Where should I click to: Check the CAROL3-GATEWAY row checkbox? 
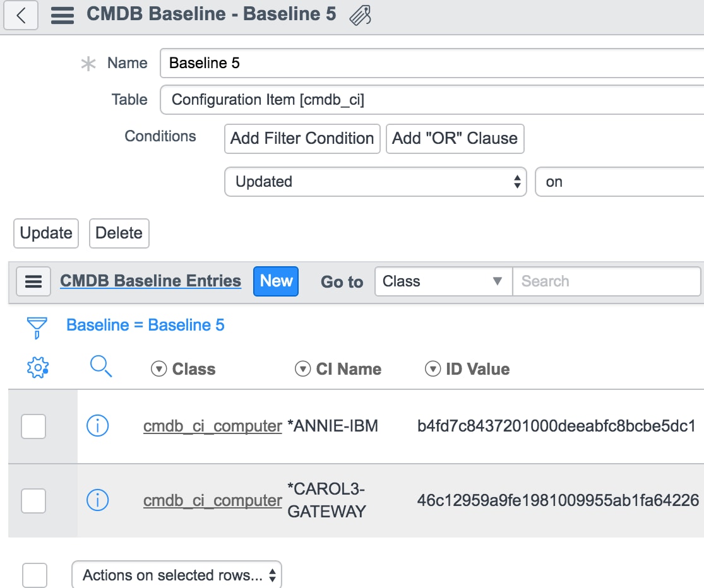click(x=33, y=500)
